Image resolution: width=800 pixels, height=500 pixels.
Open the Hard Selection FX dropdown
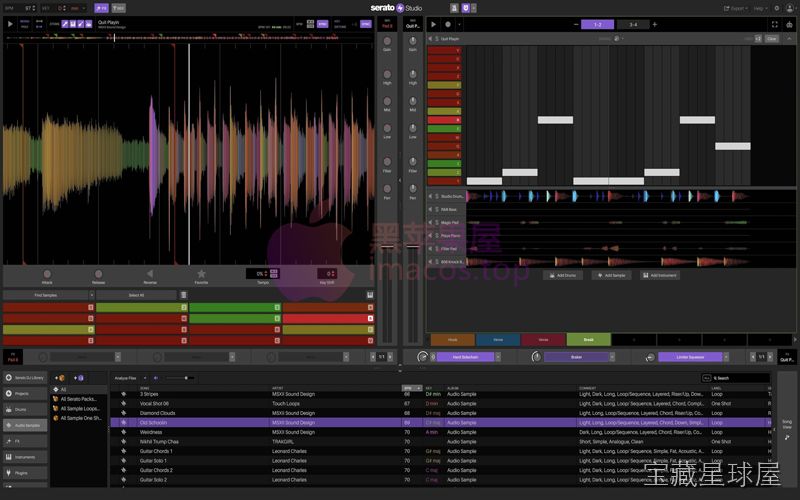click(497, 357)
